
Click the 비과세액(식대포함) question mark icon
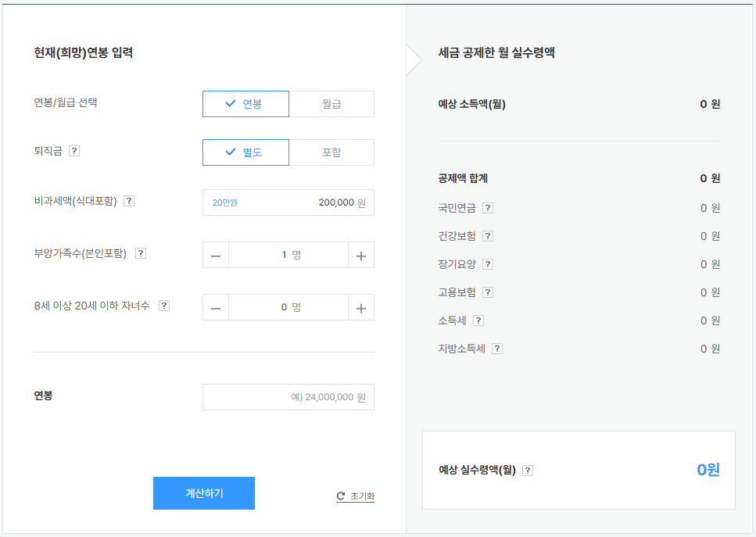point(128,200)
